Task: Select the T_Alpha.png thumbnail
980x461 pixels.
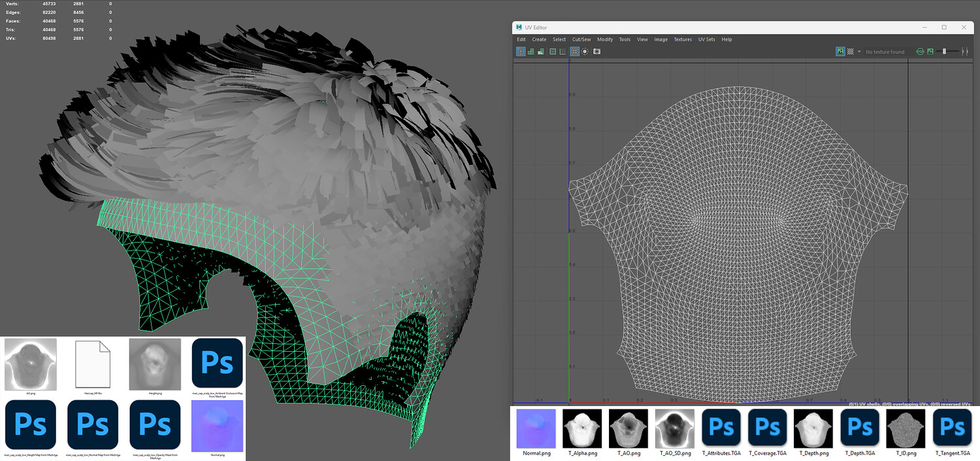Action: 582,429
